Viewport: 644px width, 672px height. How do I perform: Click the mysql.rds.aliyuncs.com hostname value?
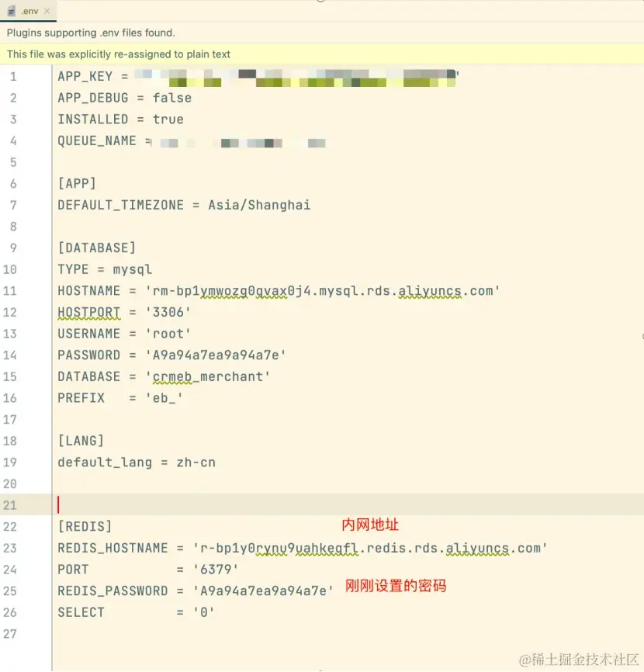coord(323,291)
